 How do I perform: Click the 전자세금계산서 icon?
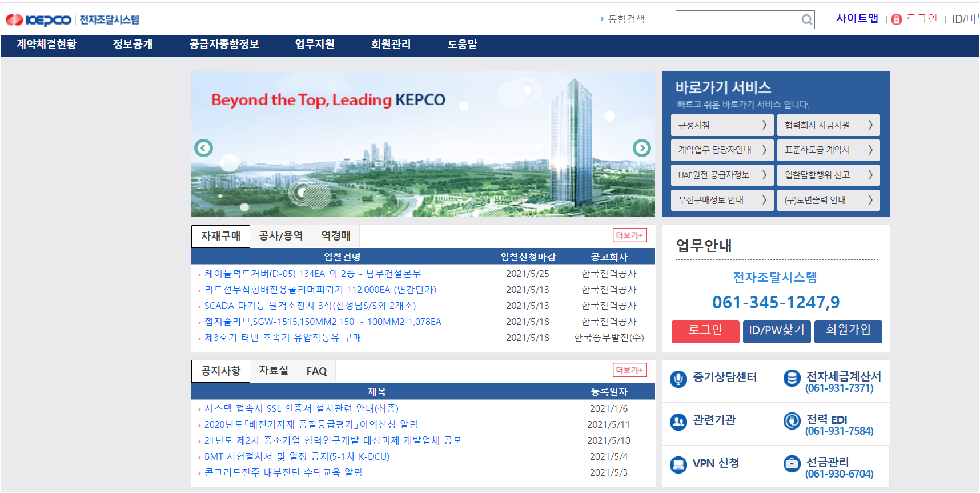pyautogui.click(x=792, y=378)
